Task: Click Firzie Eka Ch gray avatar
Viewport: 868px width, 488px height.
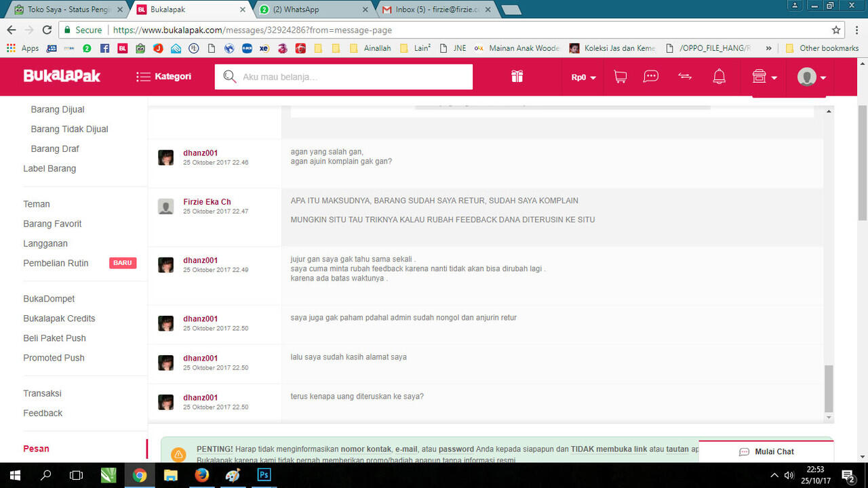Action: [x=166, y=207]
